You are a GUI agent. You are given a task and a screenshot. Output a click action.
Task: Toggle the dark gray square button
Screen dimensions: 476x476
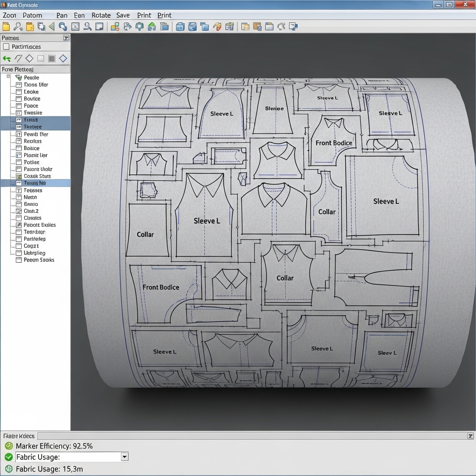[52, 58]
